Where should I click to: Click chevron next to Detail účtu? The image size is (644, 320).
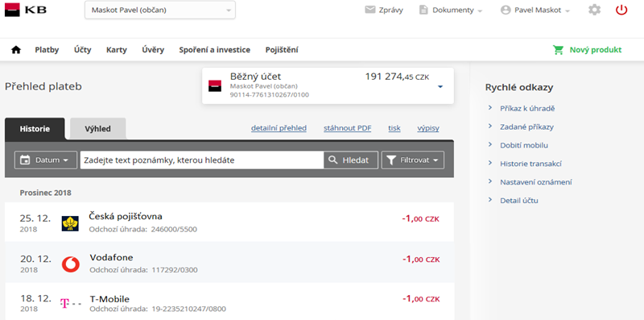coord(490,200)
